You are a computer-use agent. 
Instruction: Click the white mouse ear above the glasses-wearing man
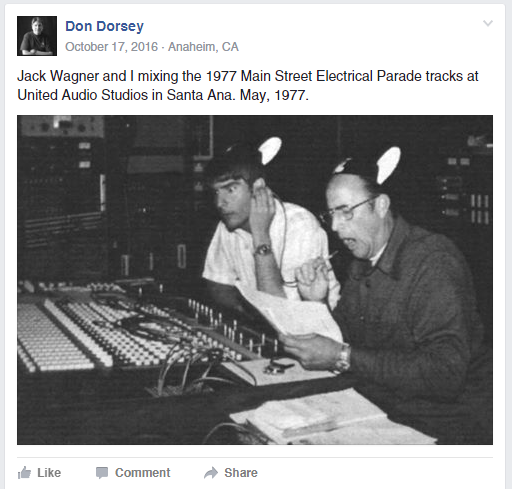pos(388,165)
